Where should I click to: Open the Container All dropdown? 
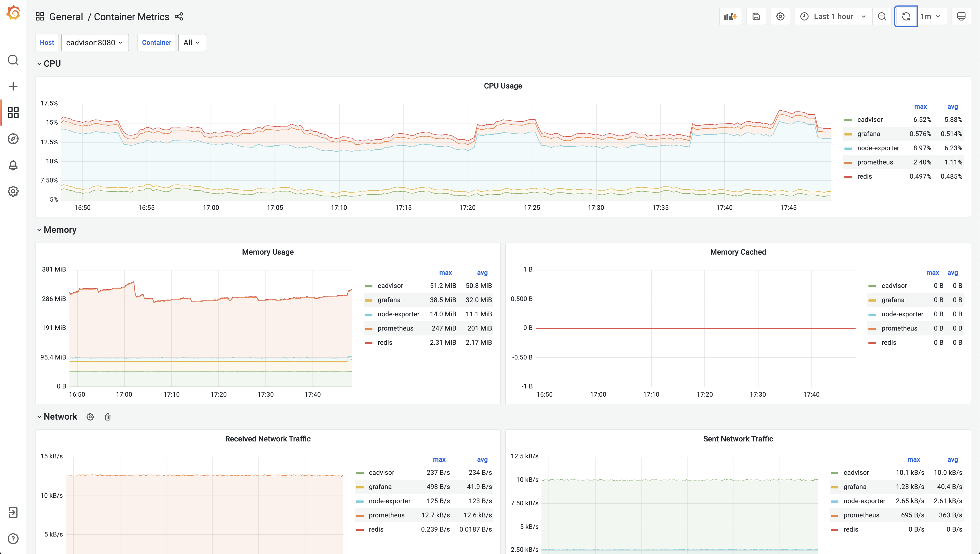pos(191,43)
